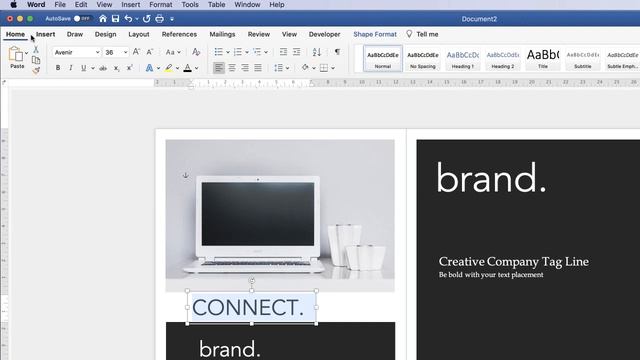Image resolution: width=640 pixels, height=360 pixels.
Task: Open the Help menu in menu bar
Action: coord(277,5)
